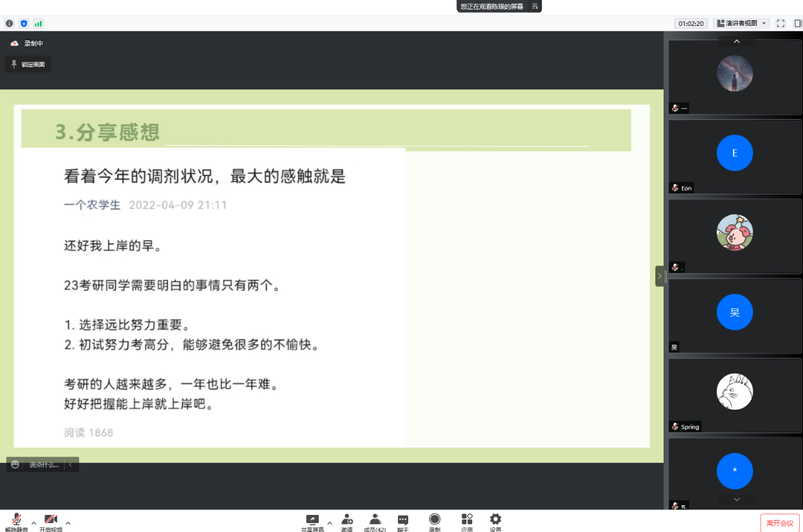Check the network signal status icon
The width and height of the screenshot is (803, 532).
click(x=39, y=23)
